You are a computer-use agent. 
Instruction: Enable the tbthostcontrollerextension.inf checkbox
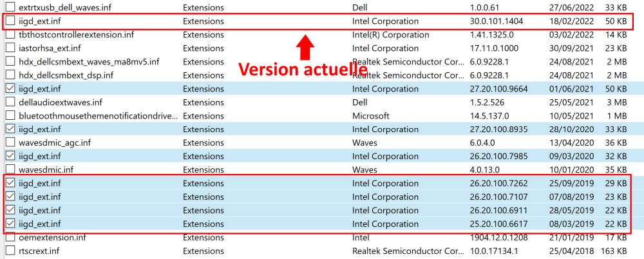tap(10, 35)
